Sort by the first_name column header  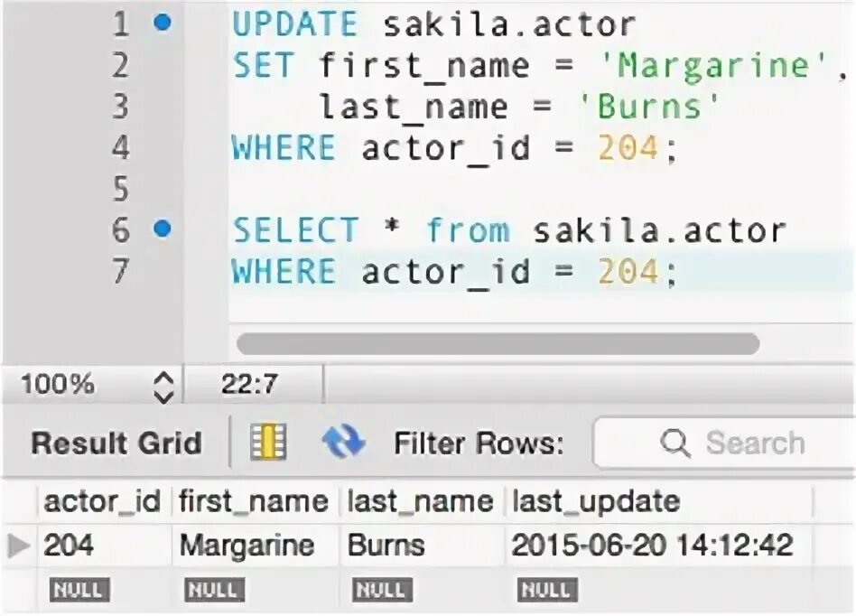pyautogui.click(x=254, y=502)
